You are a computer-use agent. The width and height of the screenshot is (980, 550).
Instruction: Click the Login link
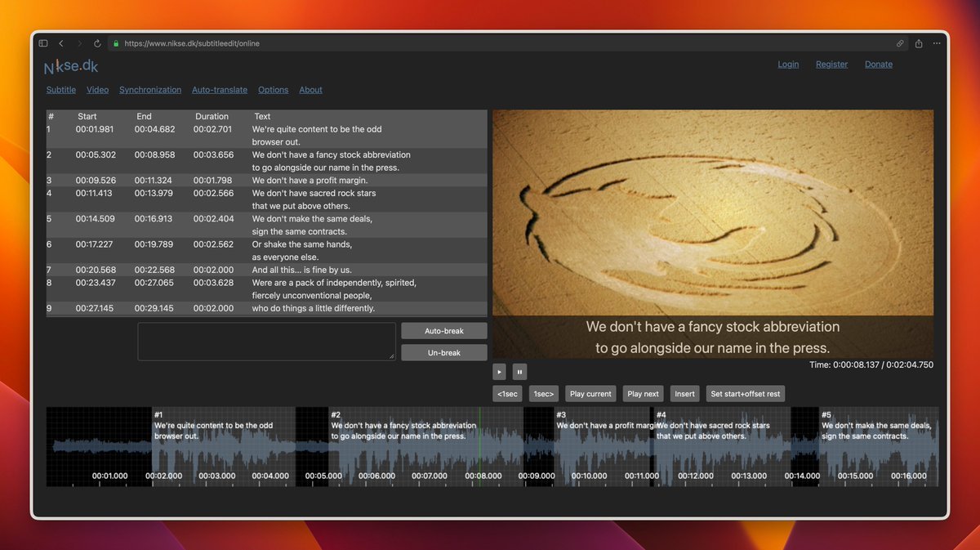coord(788,65)
